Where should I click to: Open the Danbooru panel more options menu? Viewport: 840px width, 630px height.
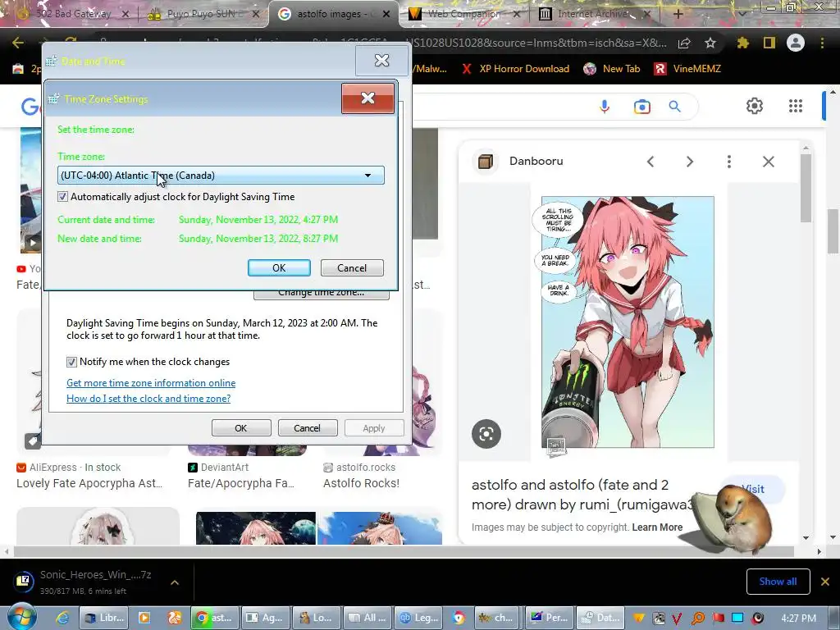(x=729, y=162)
